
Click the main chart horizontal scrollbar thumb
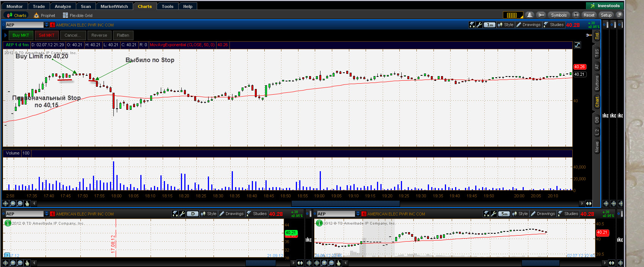[345, 203]
